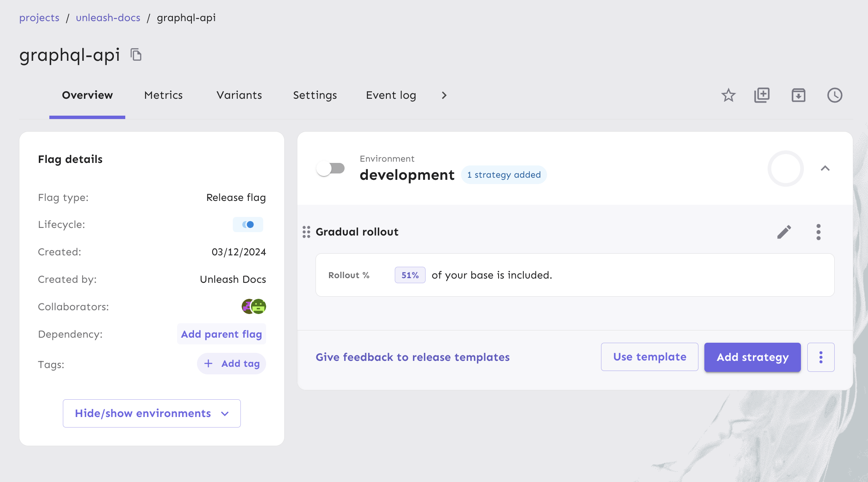This screenshot has height=482, width=868.
Task: Edit the 51% rollout percentage
Action: point(410,275)
